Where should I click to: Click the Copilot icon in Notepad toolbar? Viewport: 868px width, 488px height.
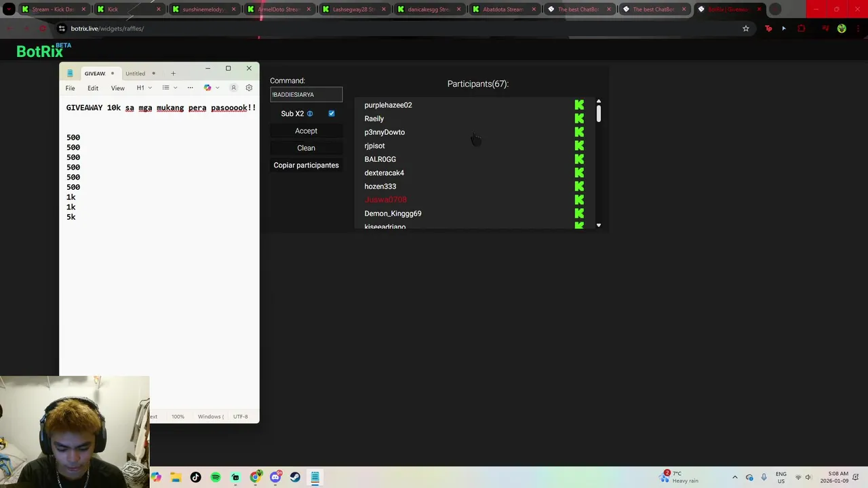click(x=208, y=88)
